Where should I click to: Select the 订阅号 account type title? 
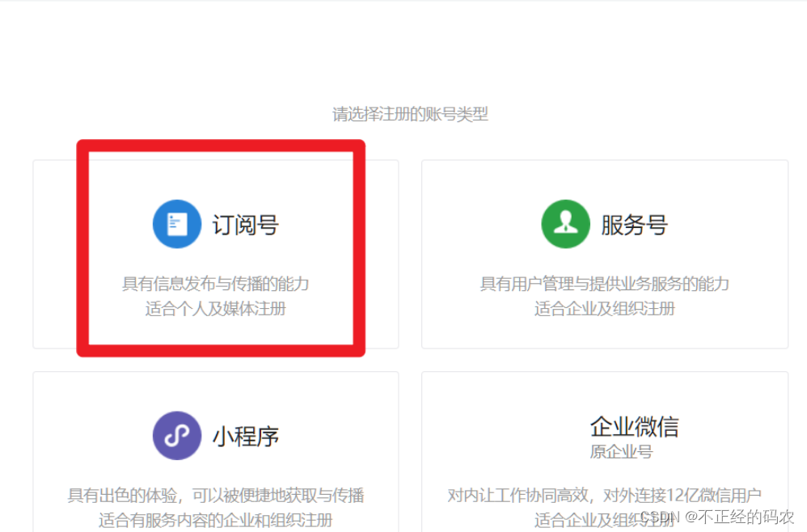click(x=246, y=225)
